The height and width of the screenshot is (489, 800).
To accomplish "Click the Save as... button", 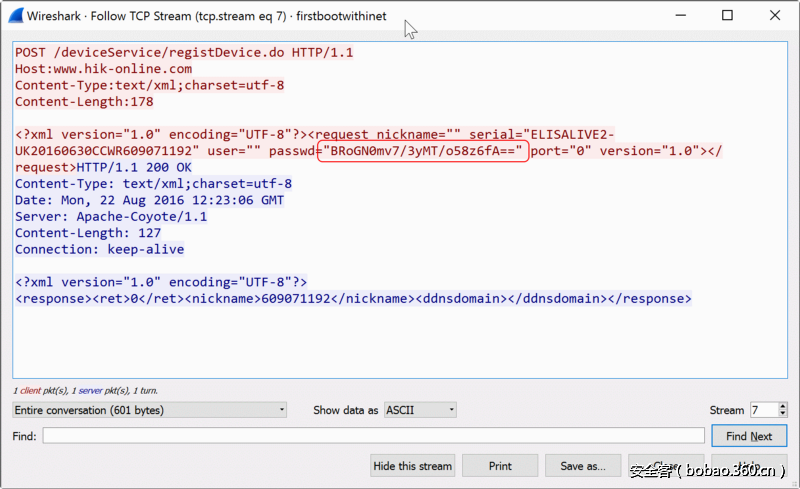I will [583, 466].
